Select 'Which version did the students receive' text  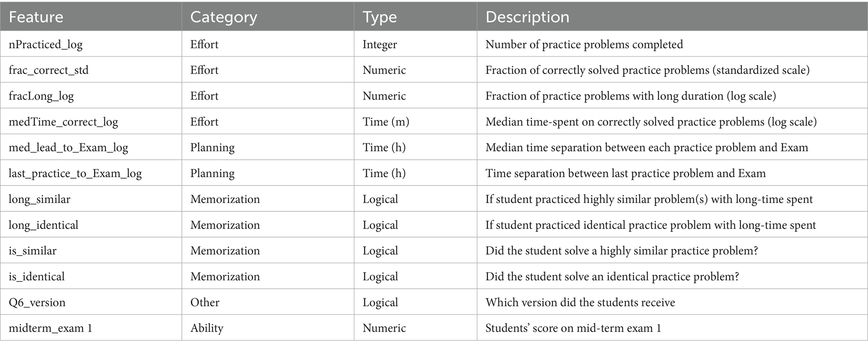click(x=580, y=303)
